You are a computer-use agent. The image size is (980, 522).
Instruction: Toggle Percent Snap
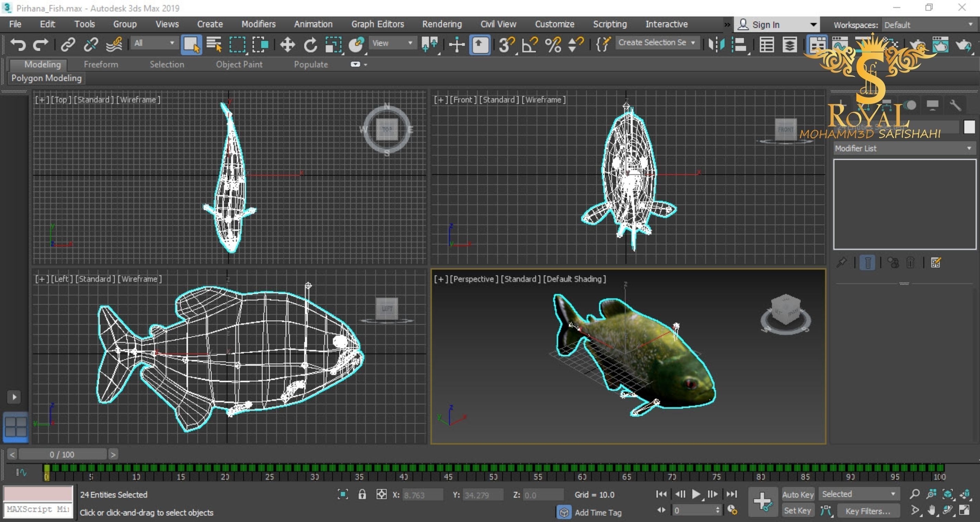click(x=553, y=44)
